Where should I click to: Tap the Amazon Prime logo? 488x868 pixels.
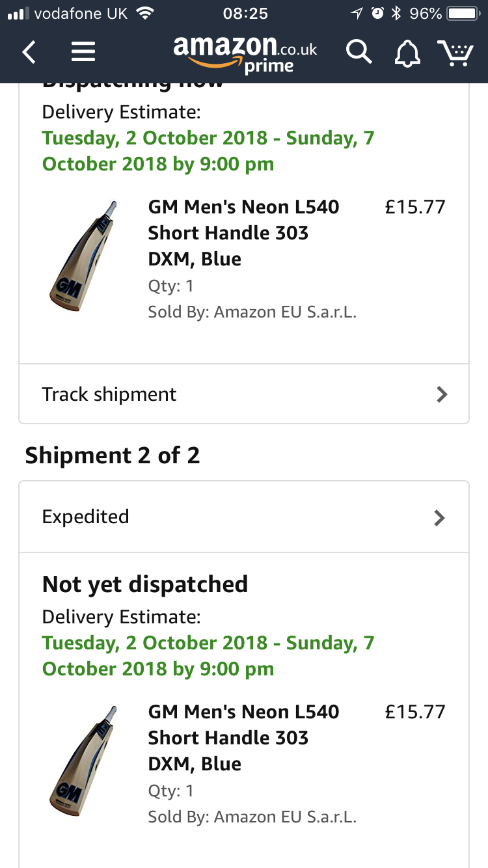pos(245,53)
